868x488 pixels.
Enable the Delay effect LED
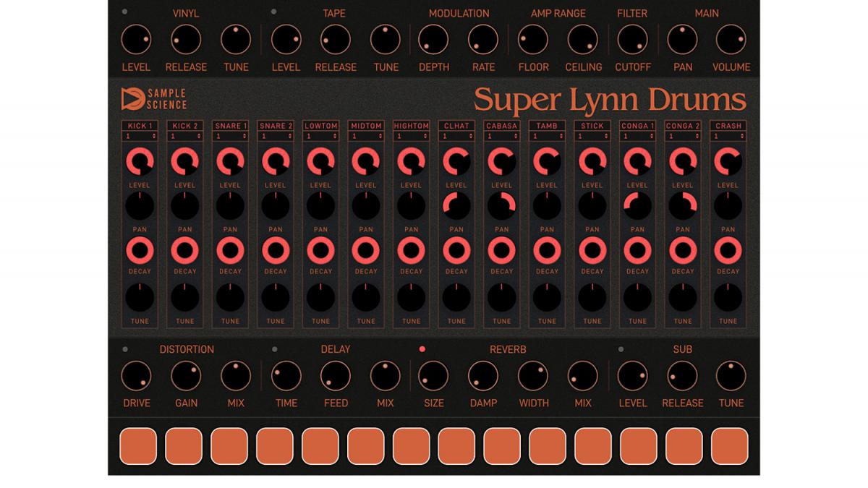pyautogui.click(x=274, y=349)
